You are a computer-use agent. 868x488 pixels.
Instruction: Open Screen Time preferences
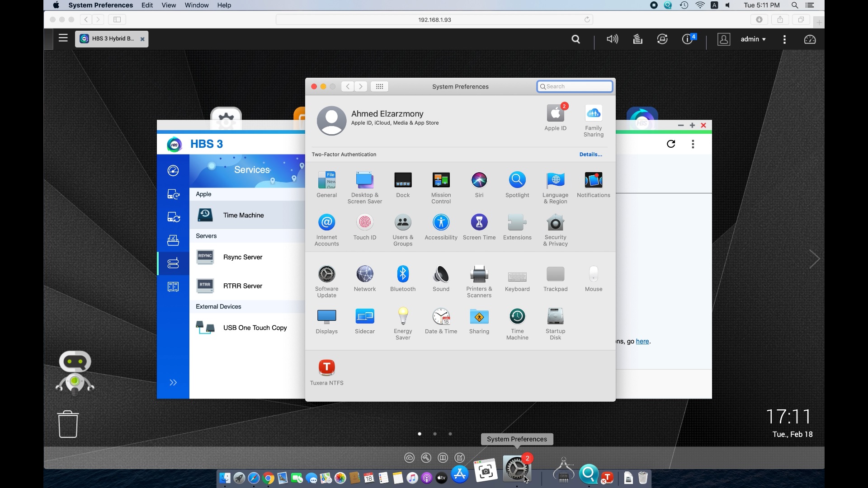(479, 227)
